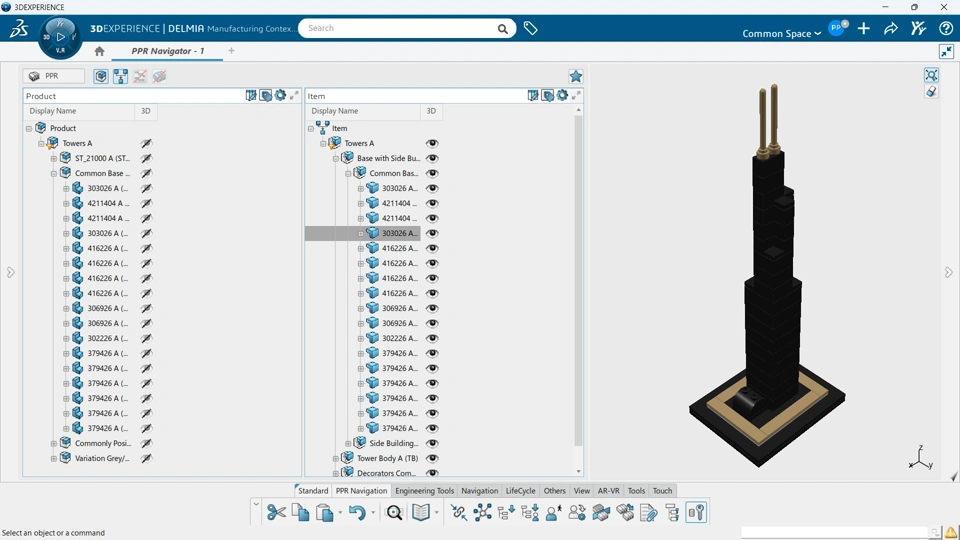Viewport: 960px width, 540px height.
Task: Expand Variation Grey/... node
Action: 54,459
